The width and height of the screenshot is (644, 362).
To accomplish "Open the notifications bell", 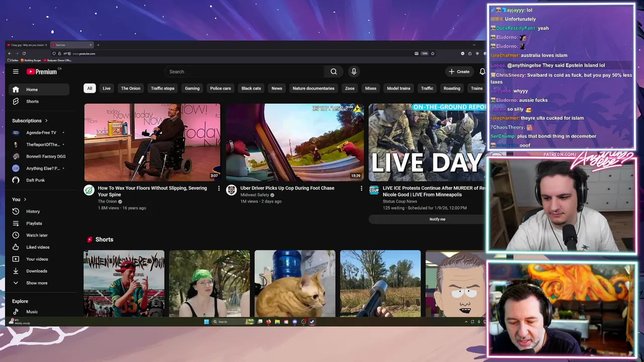I will click(482, 71).
